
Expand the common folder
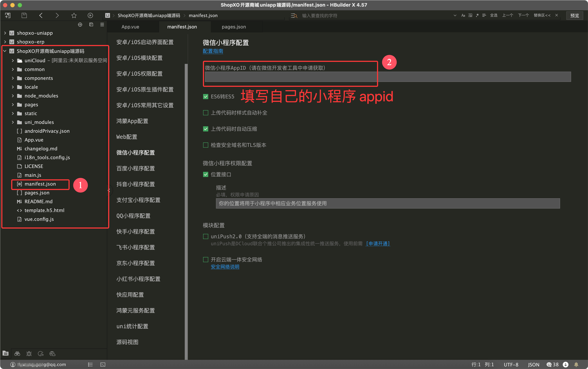point(13,69)
